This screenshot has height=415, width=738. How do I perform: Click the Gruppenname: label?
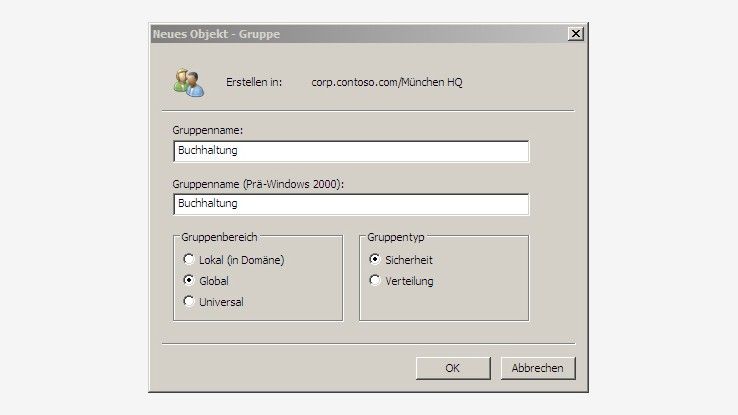[x=208, y=130]
